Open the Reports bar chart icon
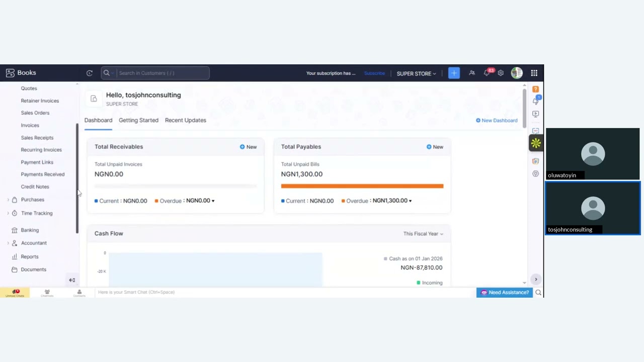The image size is (644, 362). tap(14, 257)
